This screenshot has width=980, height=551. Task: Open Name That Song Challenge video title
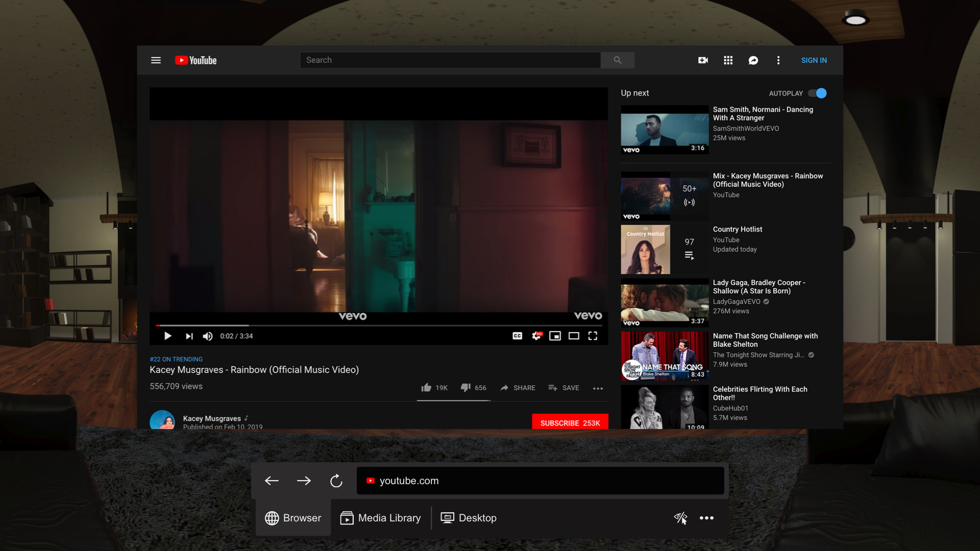[765, 340]
